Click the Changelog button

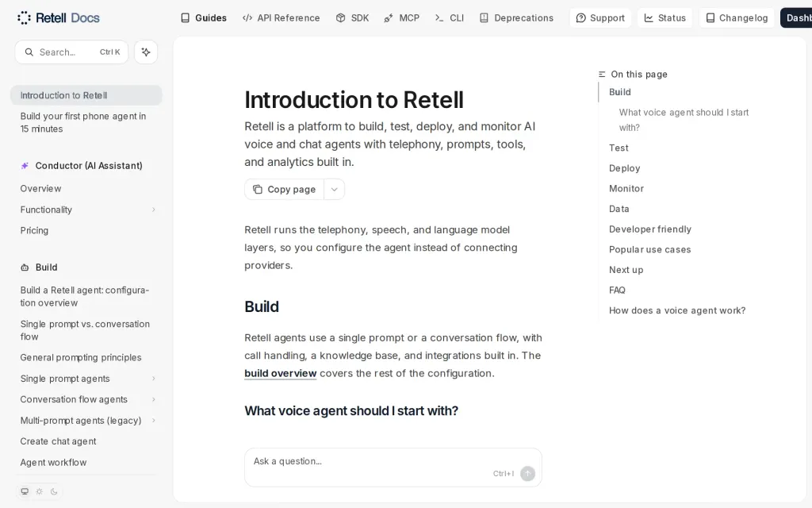click(737, 17)
